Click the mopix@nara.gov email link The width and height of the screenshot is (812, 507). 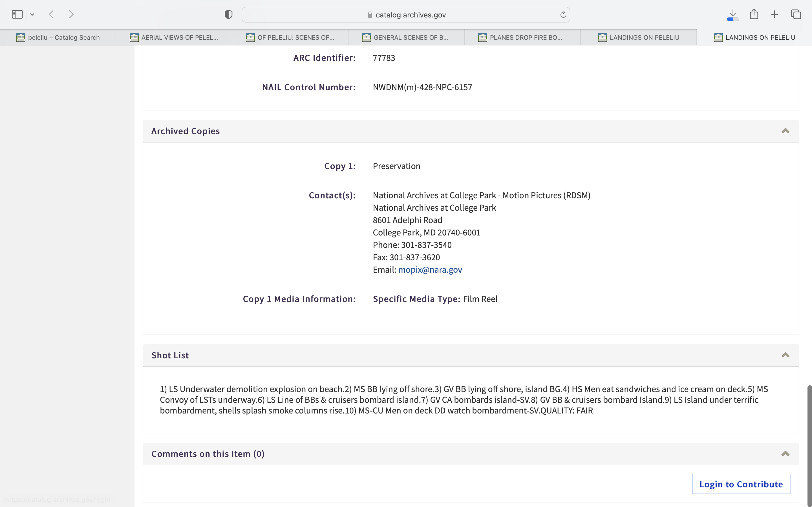430,270
